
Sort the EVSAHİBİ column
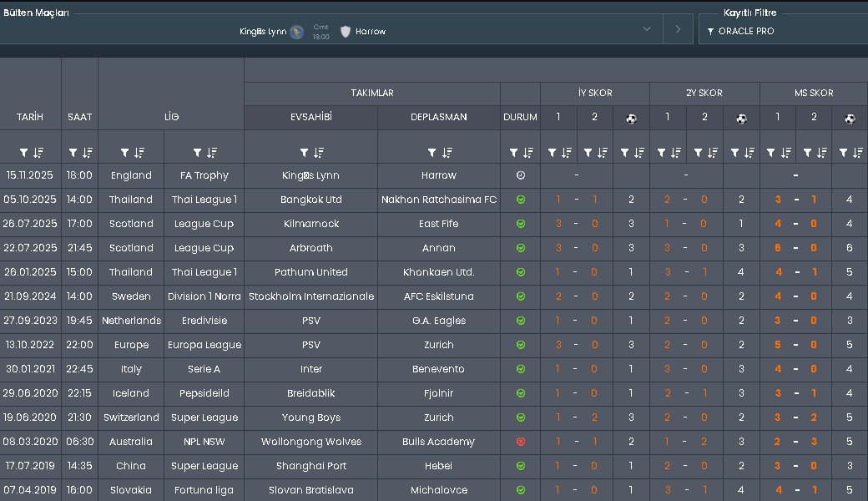pos(318,153)
